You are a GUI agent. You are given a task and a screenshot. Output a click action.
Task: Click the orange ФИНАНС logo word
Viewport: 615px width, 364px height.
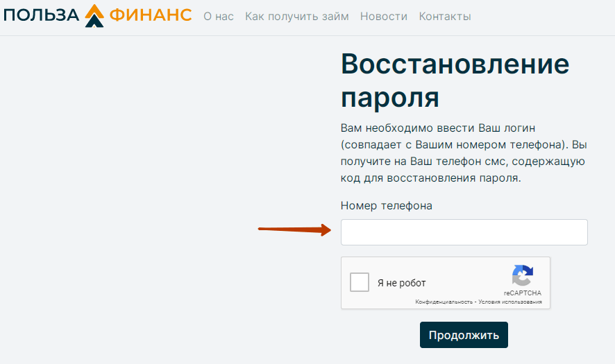[x=151, y=16]
